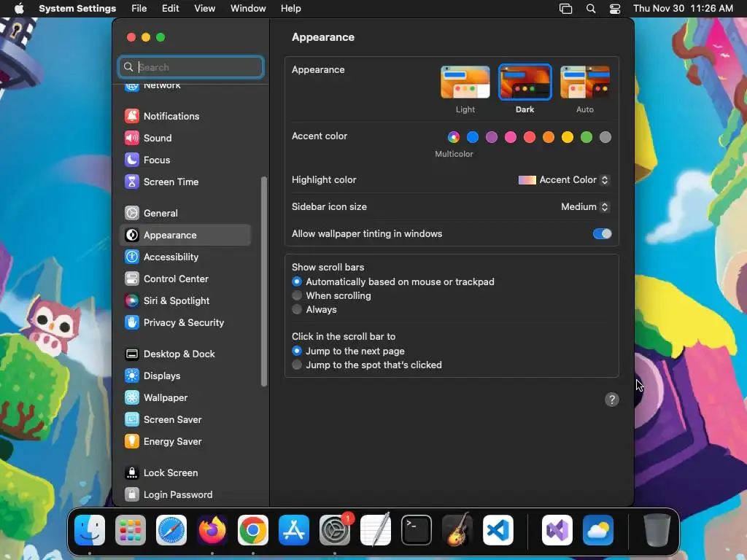Select blue accent color swatch
This screenshot has width=747, height=560.
(x=473, y=137)
